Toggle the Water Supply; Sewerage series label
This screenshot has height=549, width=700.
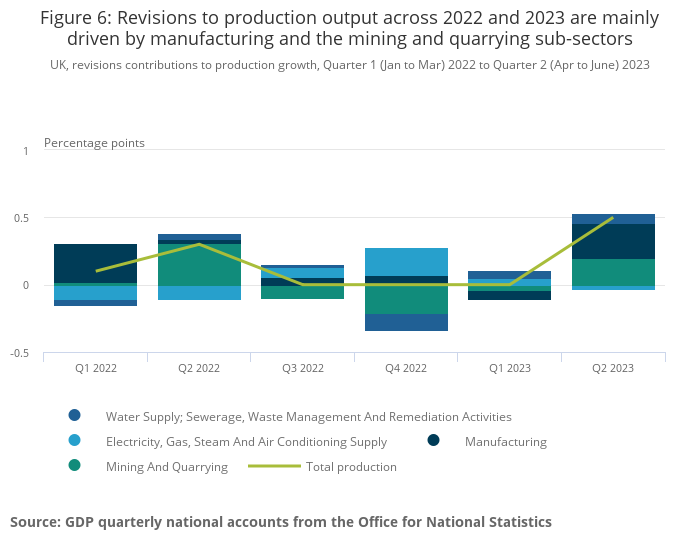[x=308, y=416]
